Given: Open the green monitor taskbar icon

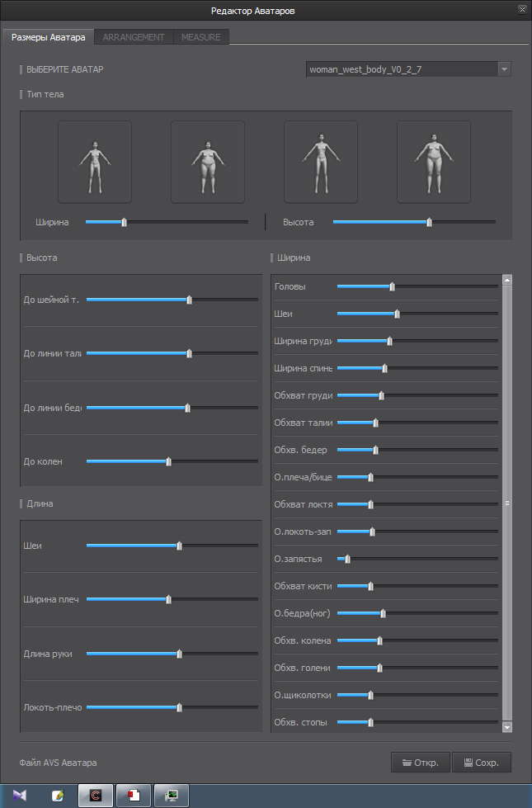Looking at the screenshot, I should click(172, 796).
